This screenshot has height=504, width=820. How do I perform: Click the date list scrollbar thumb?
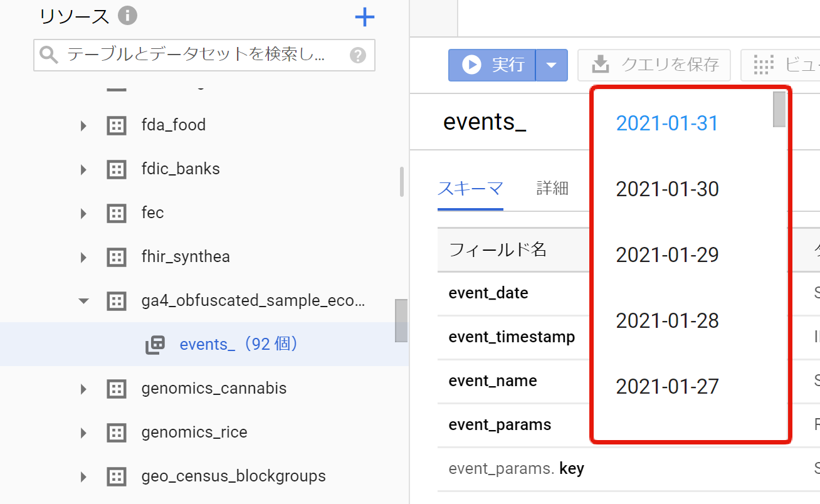click(779, 110)
